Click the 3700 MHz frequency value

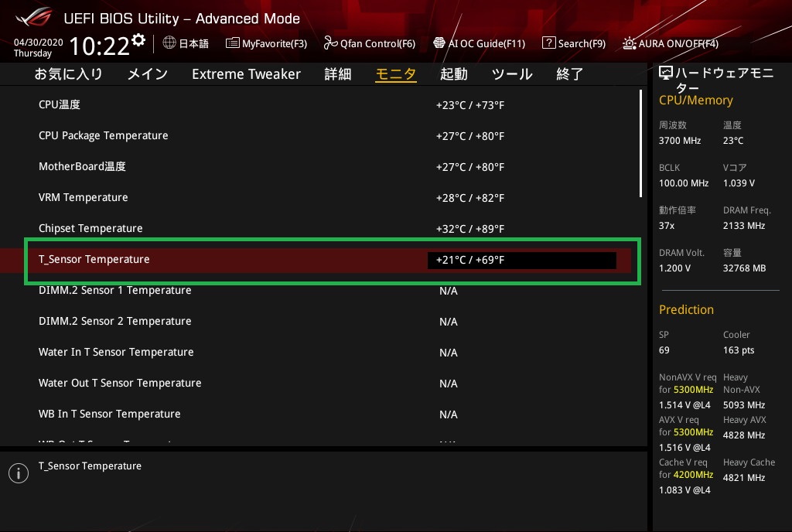tap(679, 141)
